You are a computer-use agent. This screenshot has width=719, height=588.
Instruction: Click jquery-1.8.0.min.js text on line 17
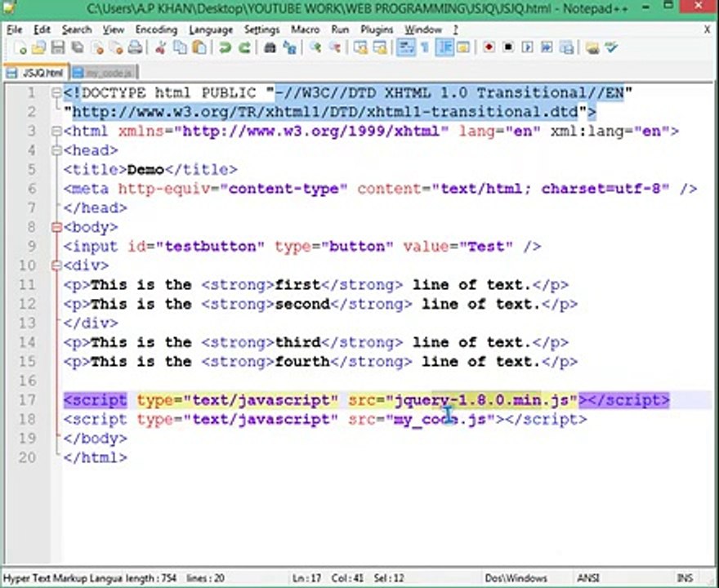[481, 400]
